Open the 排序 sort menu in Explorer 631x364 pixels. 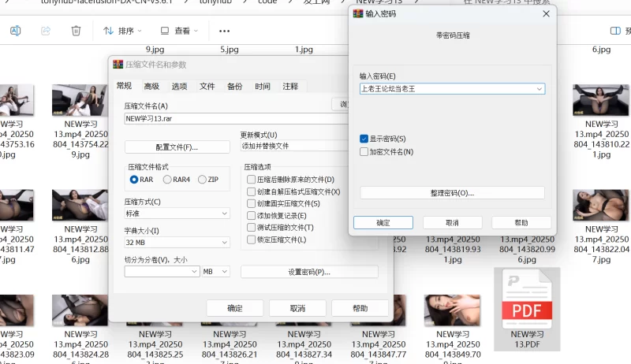click(x=122, y=31)
